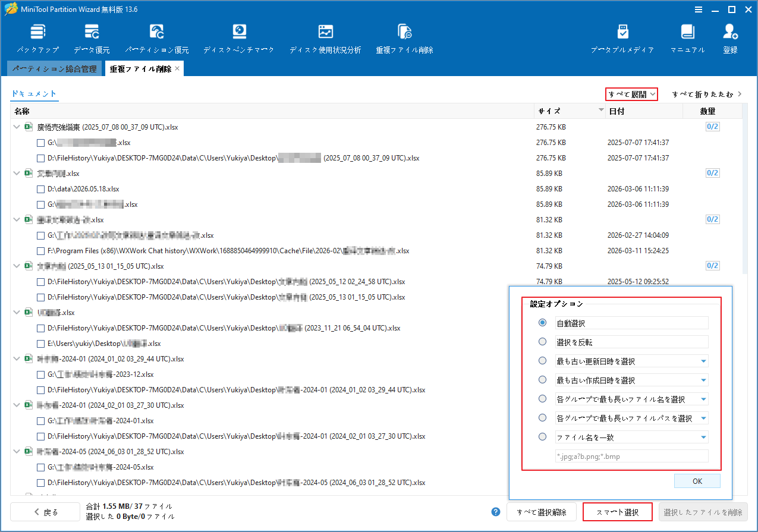
Task: Switch to パーティション総合管理 tab
Action: [x=54, y=69]
